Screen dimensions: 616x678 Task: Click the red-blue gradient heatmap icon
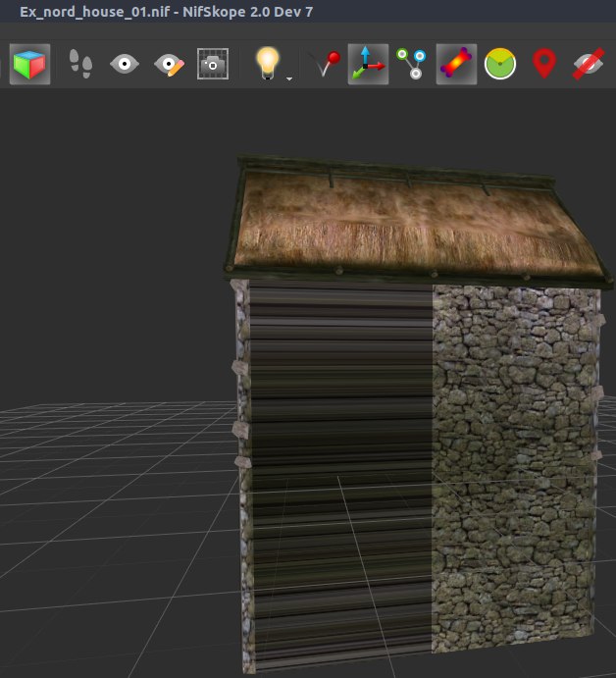point(456,65)
